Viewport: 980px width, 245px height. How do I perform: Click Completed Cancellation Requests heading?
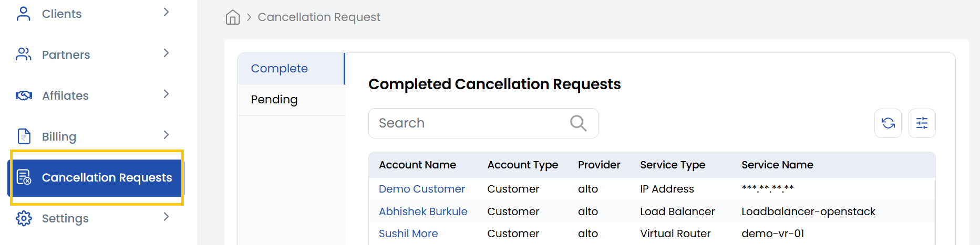point(494,84)
